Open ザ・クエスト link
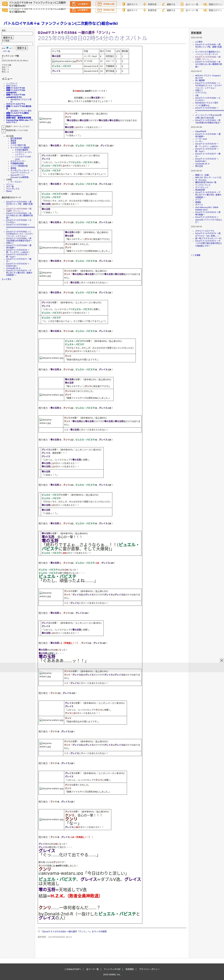 (16, 182)
